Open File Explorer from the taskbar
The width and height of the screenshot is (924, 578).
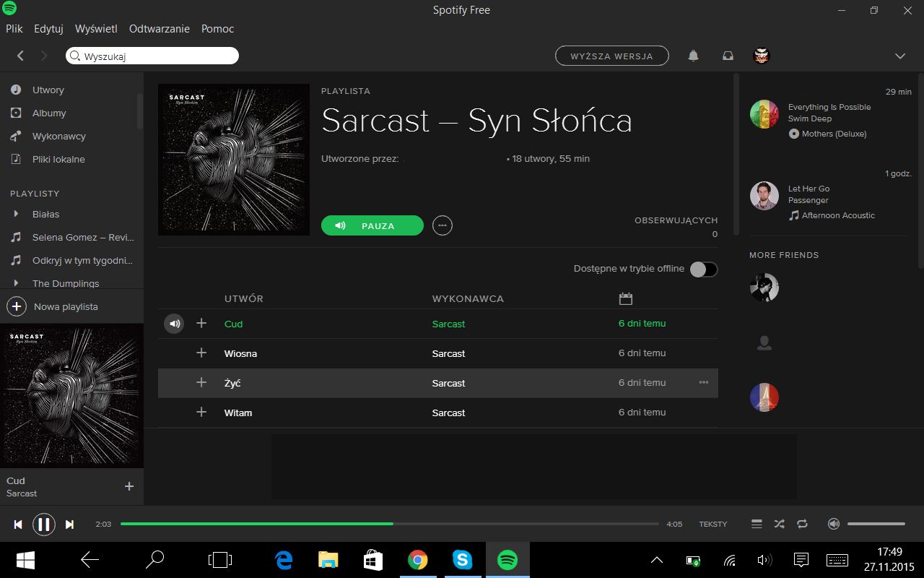tap(328, 560)
